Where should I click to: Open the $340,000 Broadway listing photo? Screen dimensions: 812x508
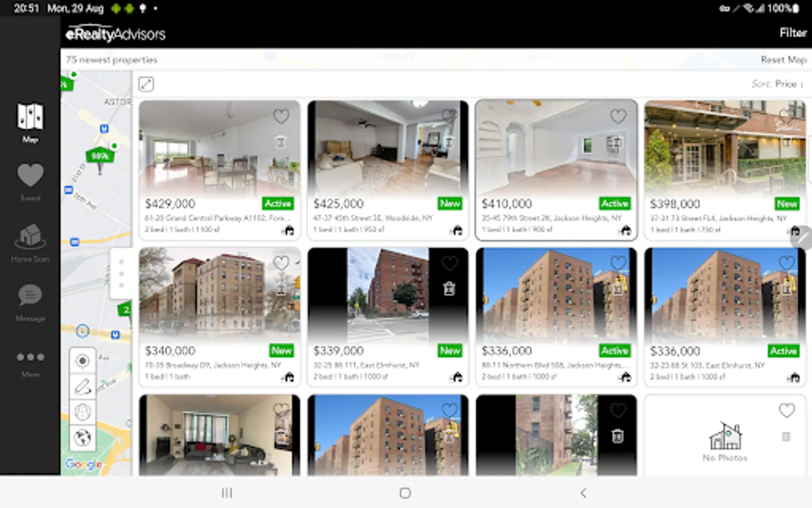[x=219, y=295]
